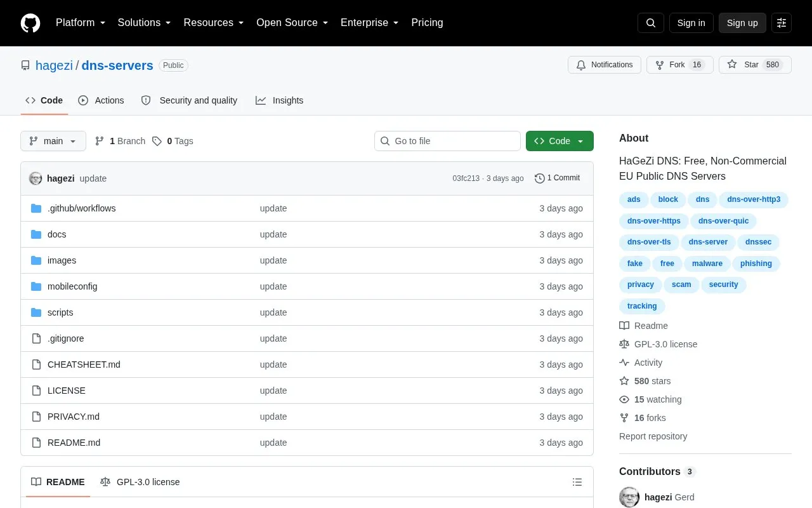Image resolution: width=812 pixels, height=508 pixels.
Task: Click the phishing topic tag
Action: tap(756, 264)
